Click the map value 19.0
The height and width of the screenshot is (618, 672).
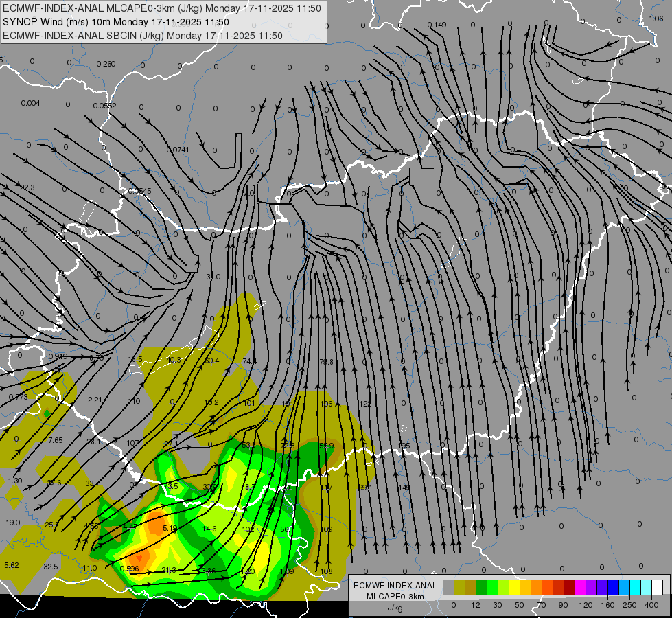[13, 523]
